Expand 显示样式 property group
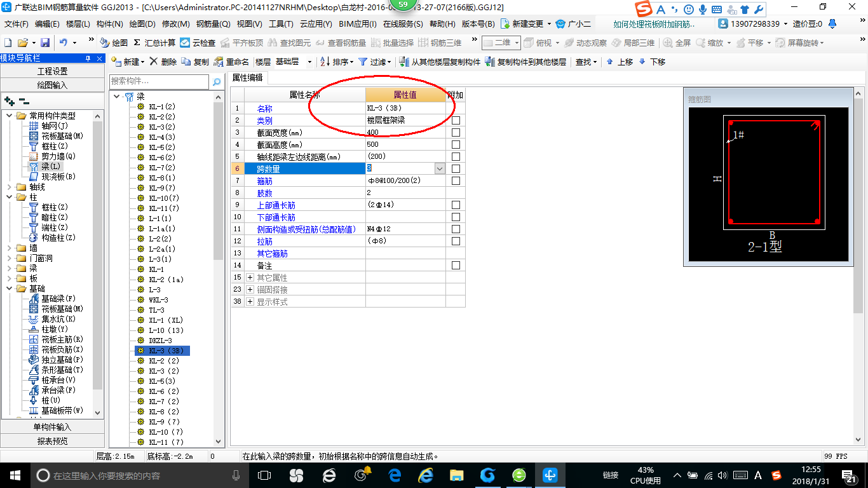 [250, 302]
